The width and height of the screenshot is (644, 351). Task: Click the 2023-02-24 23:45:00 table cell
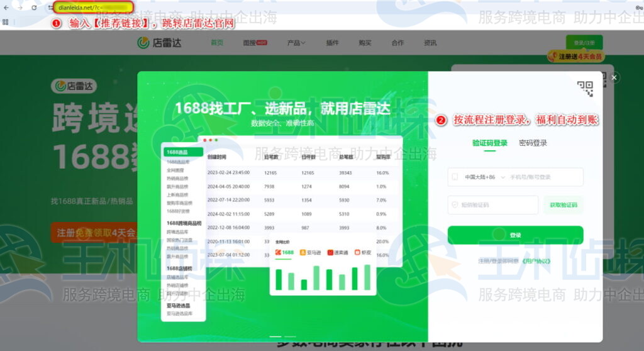coord(228,172)
